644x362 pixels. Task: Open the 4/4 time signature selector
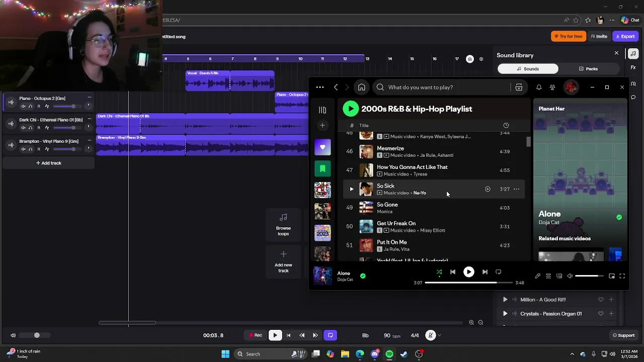pyautogui.click(x=415, y=335)
